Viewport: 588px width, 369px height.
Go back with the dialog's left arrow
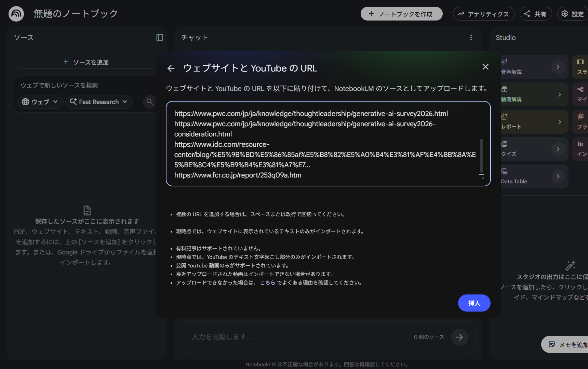coord(171,68)
